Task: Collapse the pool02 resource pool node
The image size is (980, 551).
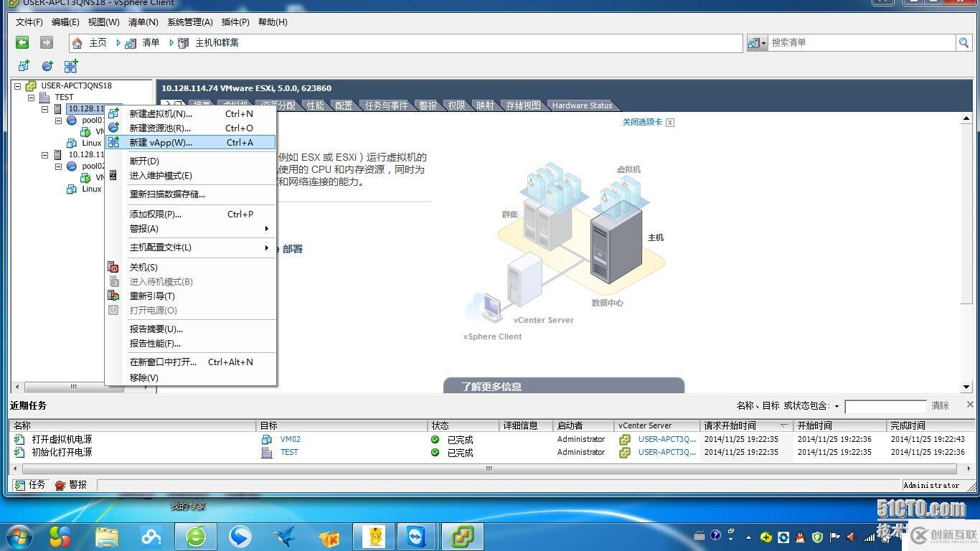Action: 58,166
